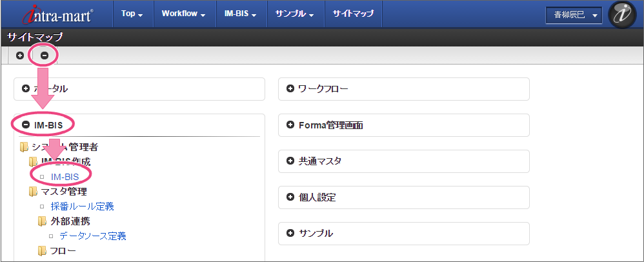644x262 pixels.
Task: Open the データソース定義 link
Action: point(92,236)
